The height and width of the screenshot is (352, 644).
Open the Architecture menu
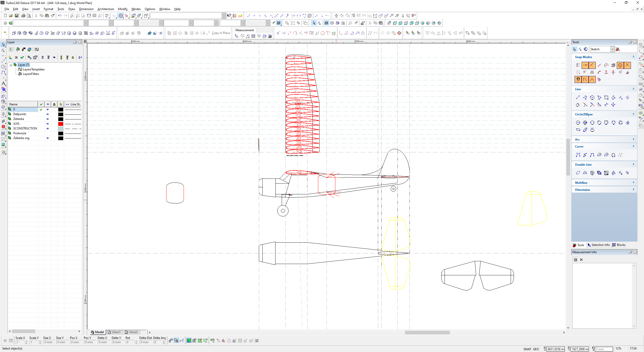106,9
